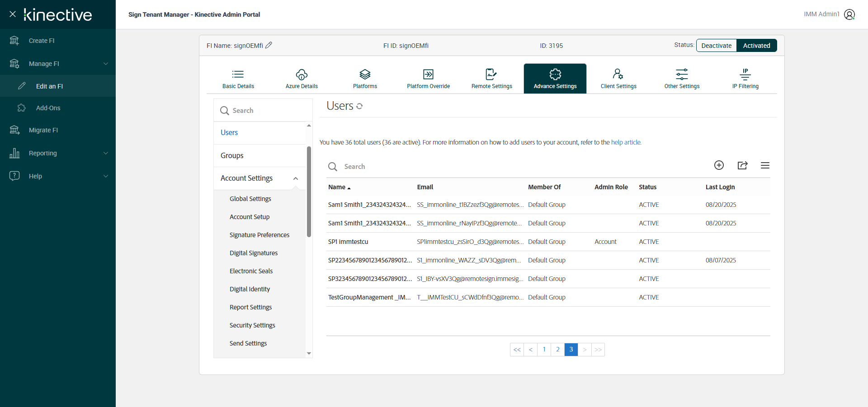Image resolution: width=868 pixels, height=407 pixels.
Task: Go to page 2 of users
Action: point(557,350)
